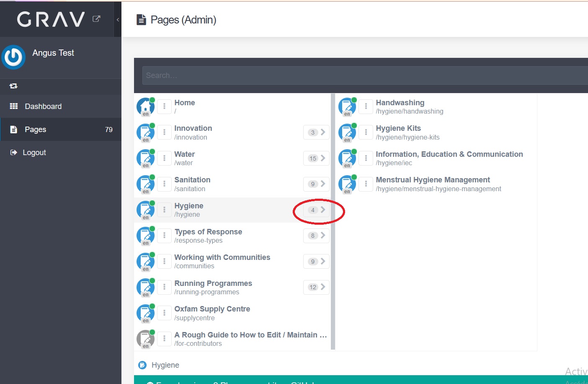Click the page column vertical scrollbar
The image size is (588, 384).
pyautogui.click(x=333, y=221)
